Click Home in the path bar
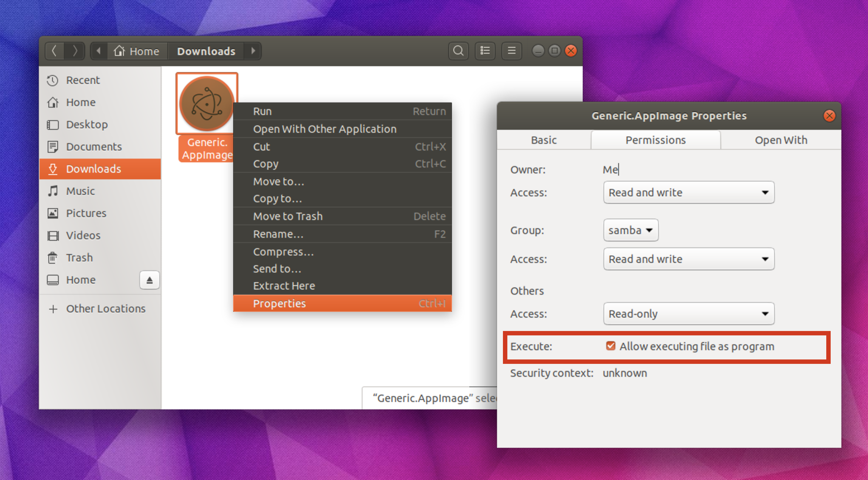 tap(137, 51)
